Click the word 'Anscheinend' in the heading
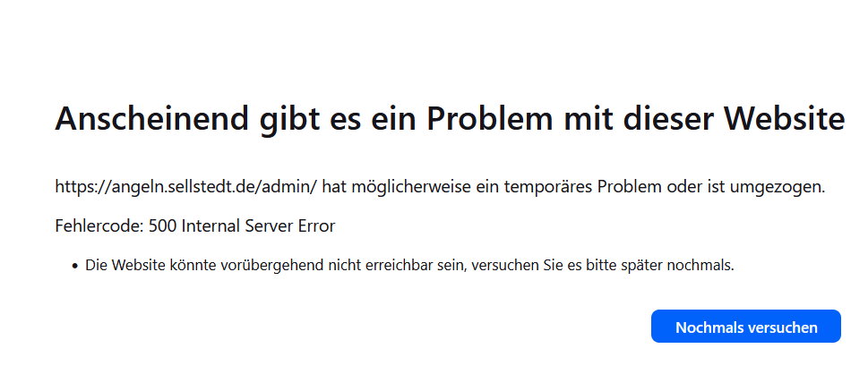 pyautogui.click(x=151, y=118)
